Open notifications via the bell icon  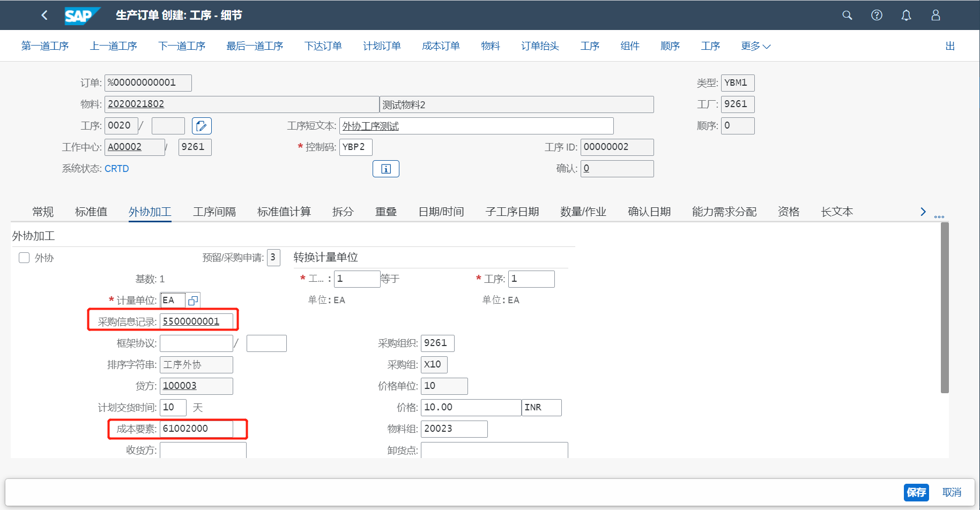coord(906,15)
